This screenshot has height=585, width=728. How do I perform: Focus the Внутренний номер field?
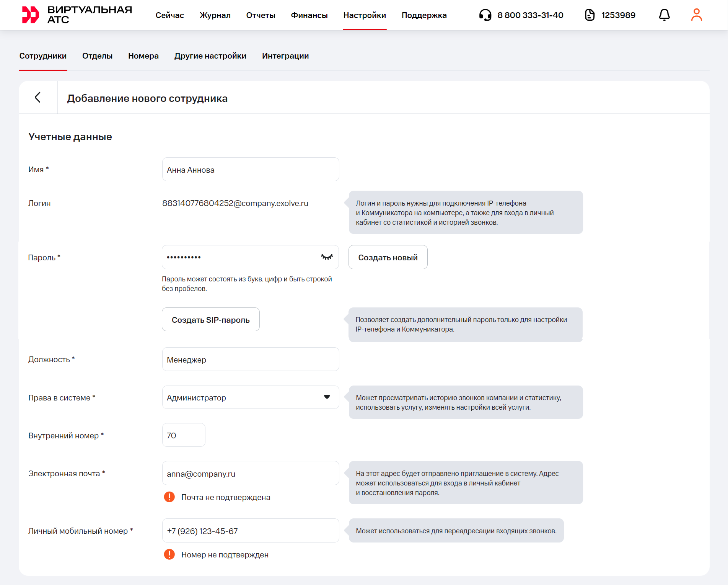click(184, 435)
